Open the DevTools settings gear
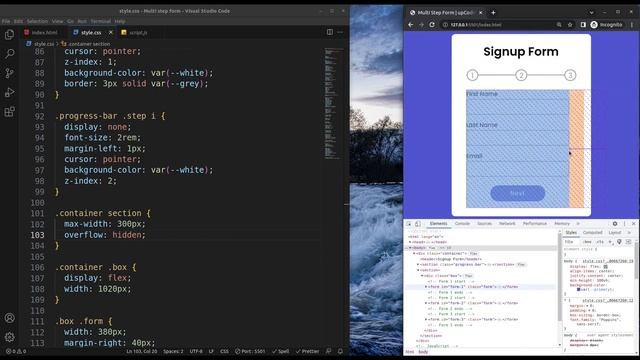Screen dimensions: 640x360 (x=615, y=224)
